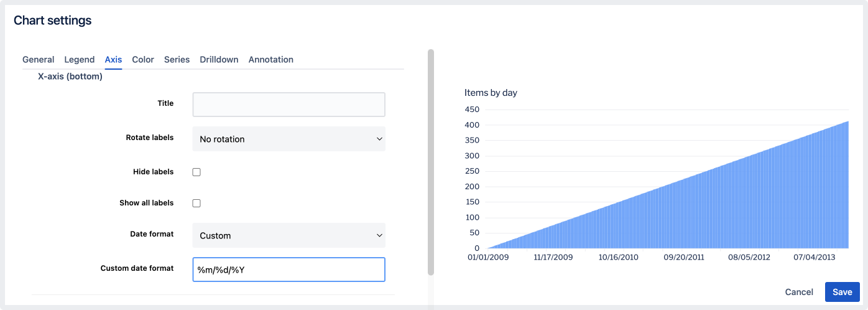Viewport: 868px width, 310px height.
Task: Cancel the chart settings dialog
Action: click(x=799, y=292)
